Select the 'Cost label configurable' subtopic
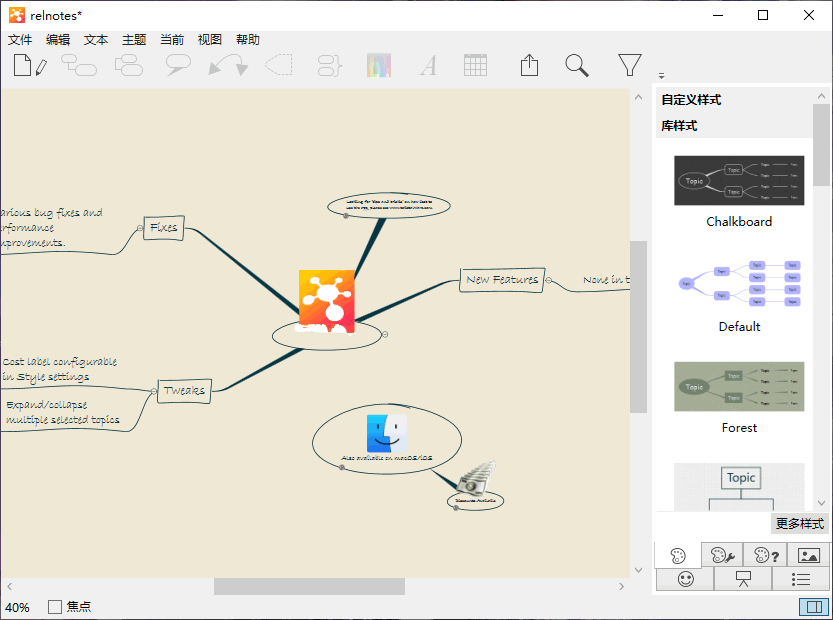833x620 pixels. (60, 369)
